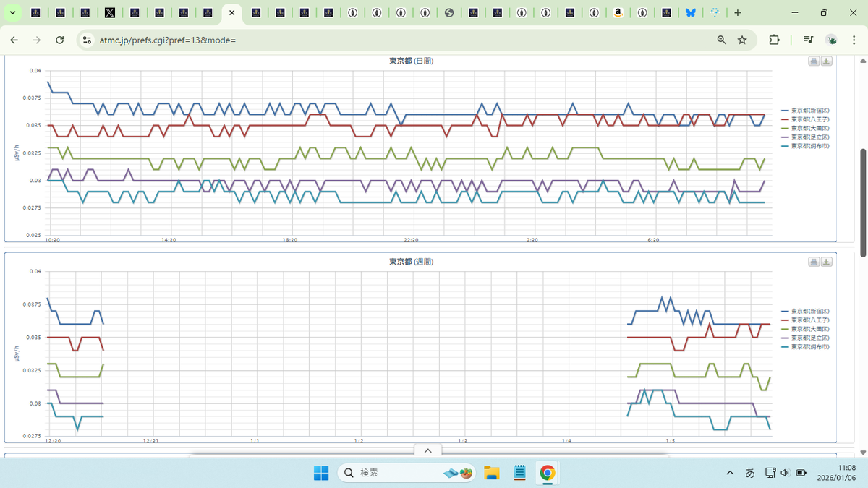Switch to the Amazon tab

pyautogui.click(x=618, y=13)
